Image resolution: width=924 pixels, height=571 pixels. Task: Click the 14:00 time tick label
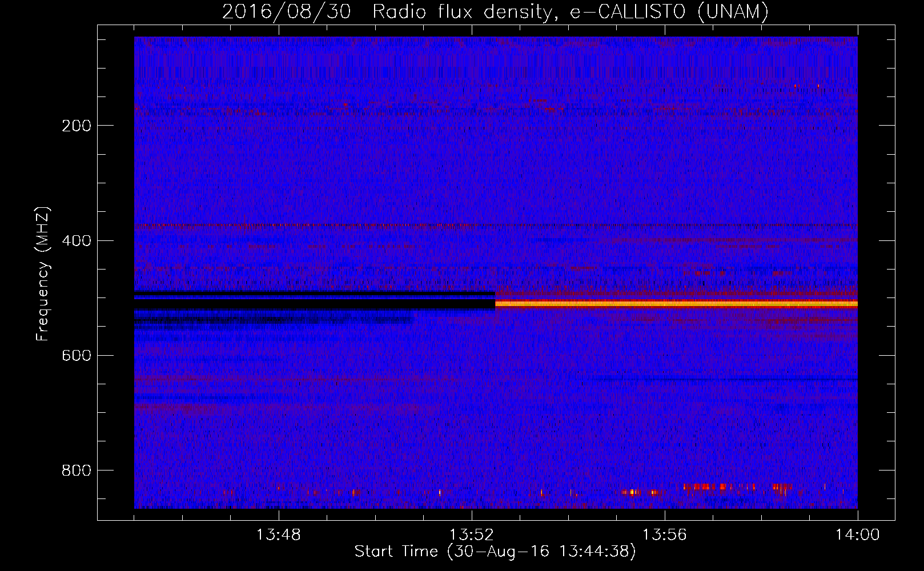point(858,535)
